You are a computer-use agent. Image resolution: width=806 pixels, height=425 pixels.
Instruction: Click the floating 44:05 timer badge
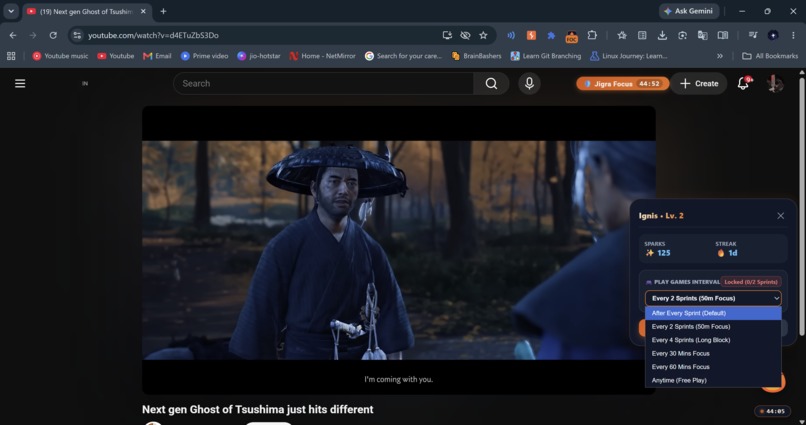[x=772, y=411]
